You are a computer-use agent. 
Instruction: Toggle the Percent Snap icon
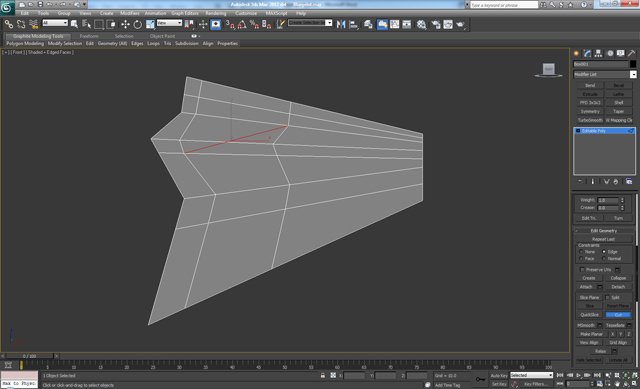[x=254, y=24]
